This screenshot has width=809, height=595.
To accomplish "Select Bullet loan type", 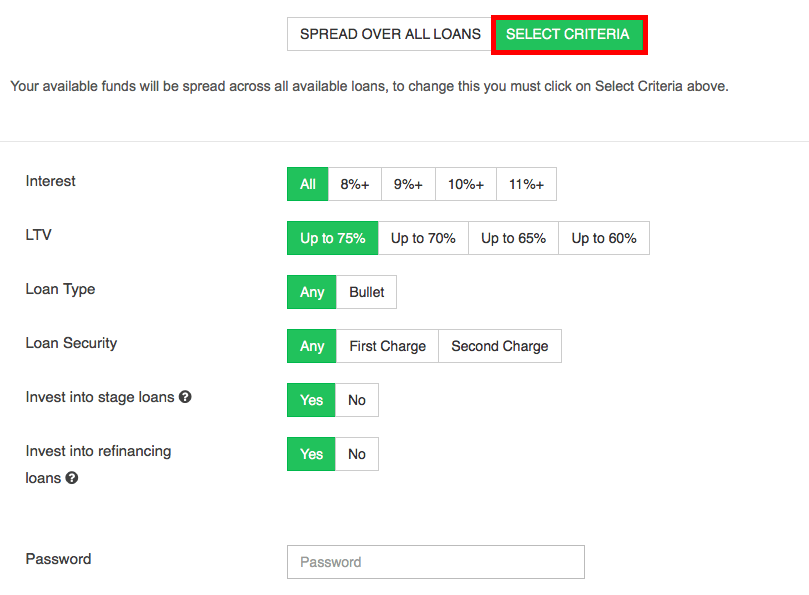I will (x=367, y=292).
